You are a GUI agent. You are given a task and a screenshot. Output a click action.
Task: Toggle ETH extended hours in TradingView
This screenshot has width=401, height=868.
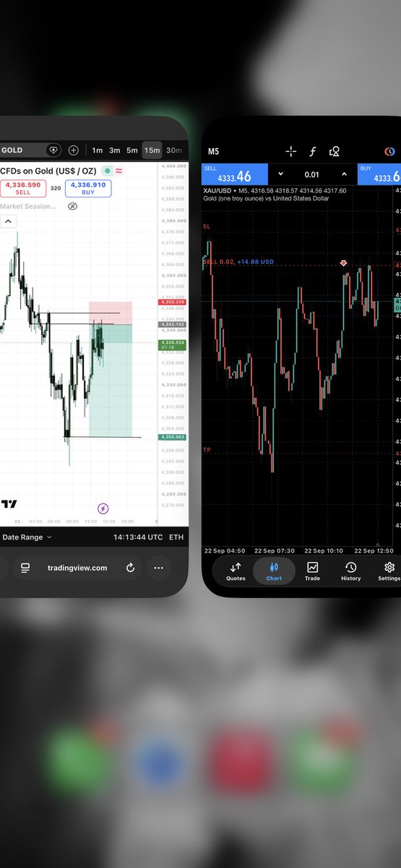pos(176,537)
